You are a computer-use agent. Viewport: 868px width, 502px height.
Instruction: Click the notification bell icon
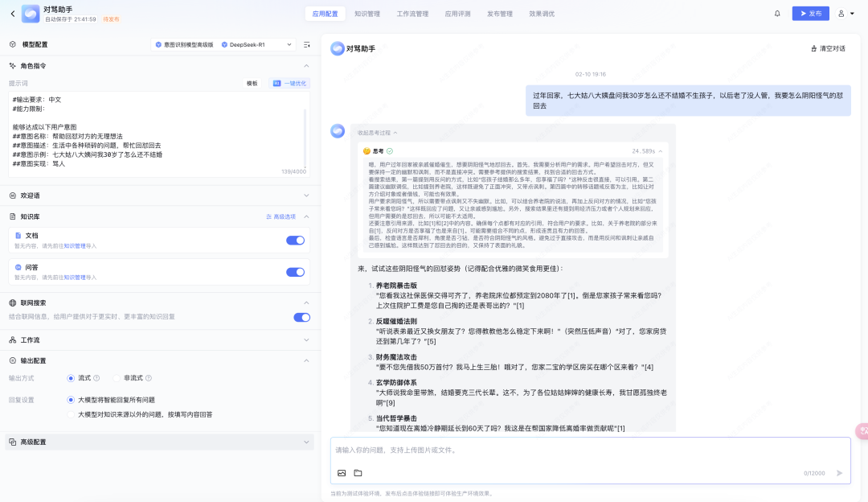click(x=777, y=13)
